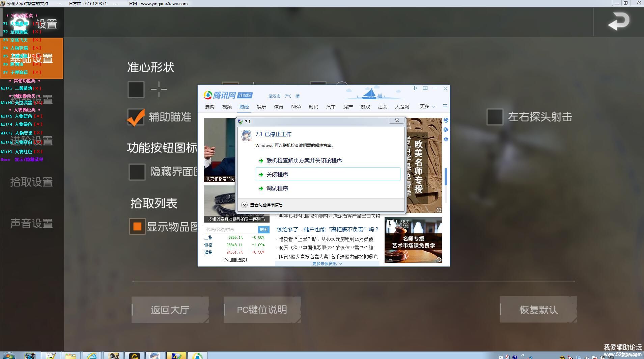Select 拾取设置 in settings sidebar
This screenshot has height=359, width=644.
point(31,182)
